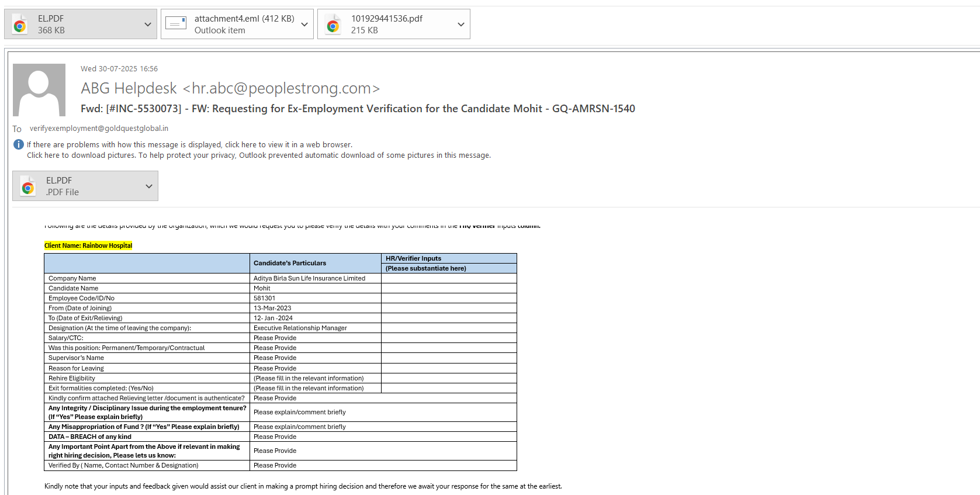
Task: Expand options arrow for 101929441536.pdf
Action: coord(461,25)
